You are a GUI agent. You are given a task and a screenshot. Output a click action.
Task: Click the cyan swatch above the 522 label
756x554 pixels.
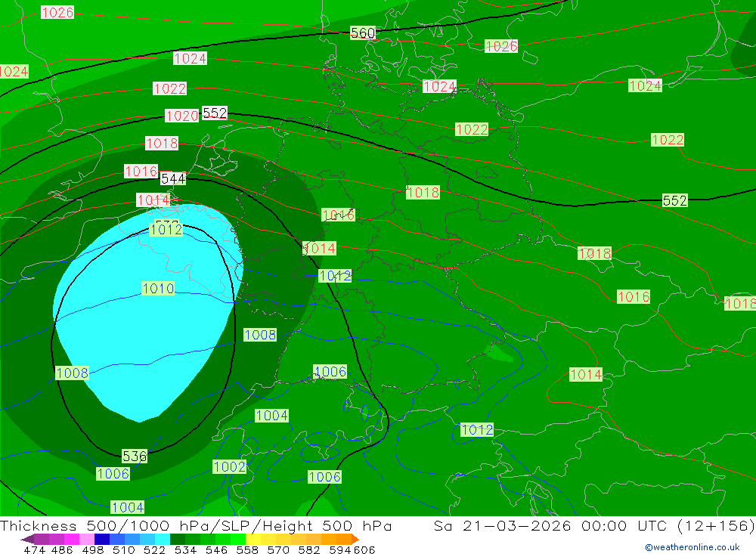pyautogui.click(x=163, y=539)
